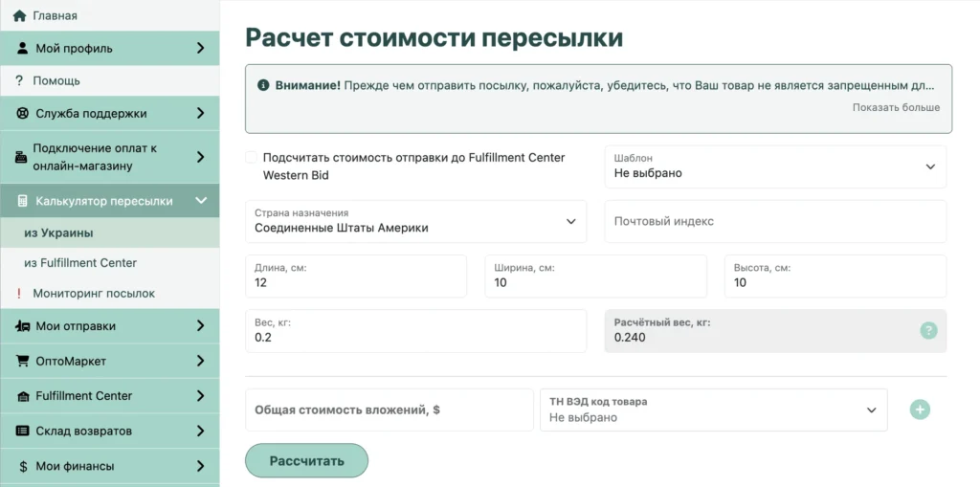Go to Главная in the sidebar

point(109,15)
